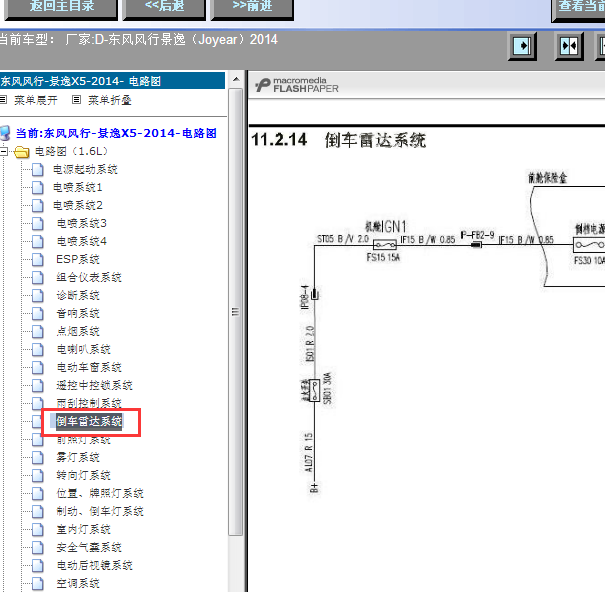Click the document icon beside 组合仪表系统
Image resolution: width=605 pixels, height=592 pixels.
pos(37,277)
